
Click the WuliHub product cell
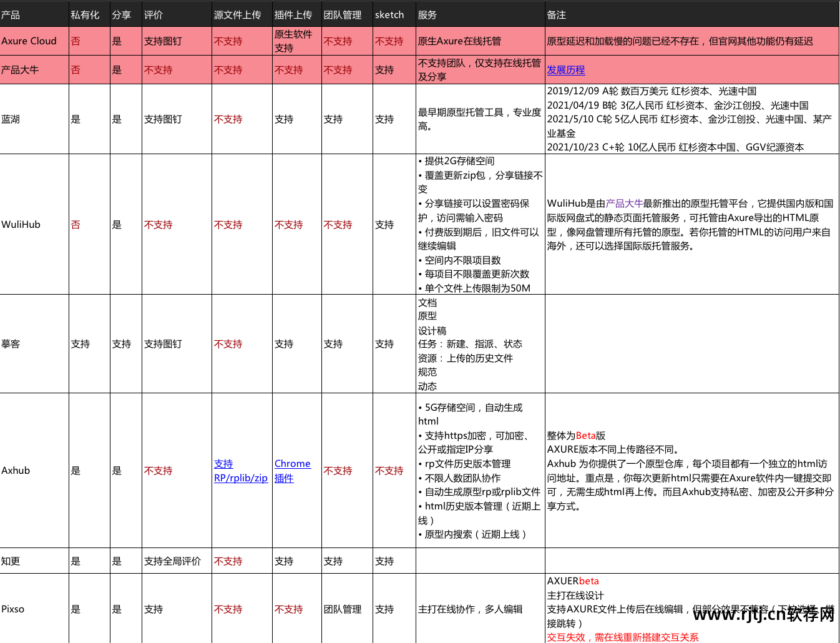[x=34, y=224]
